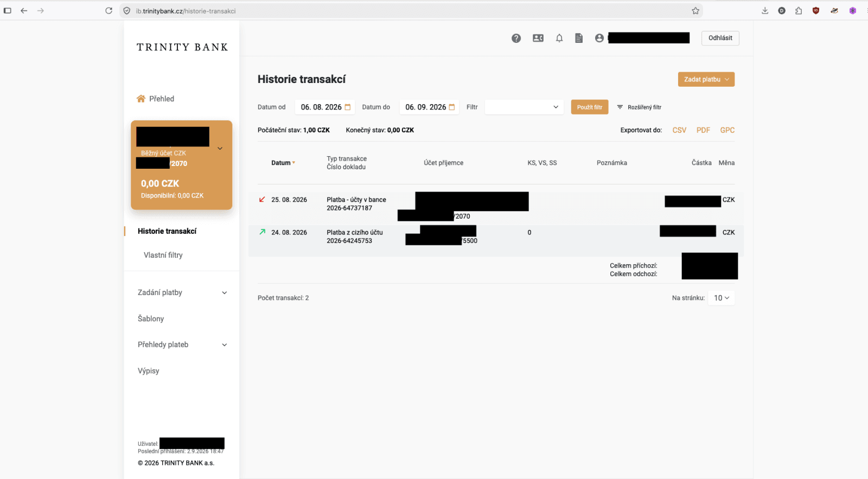Select the 24. 08. 2026 transaction row

[496, 240]
